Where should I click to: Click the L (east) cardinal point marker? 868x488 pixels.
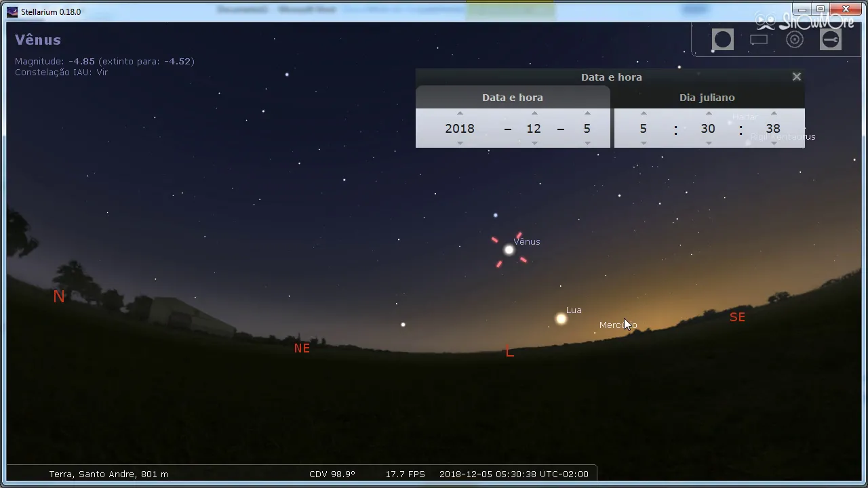coord(509,352)
